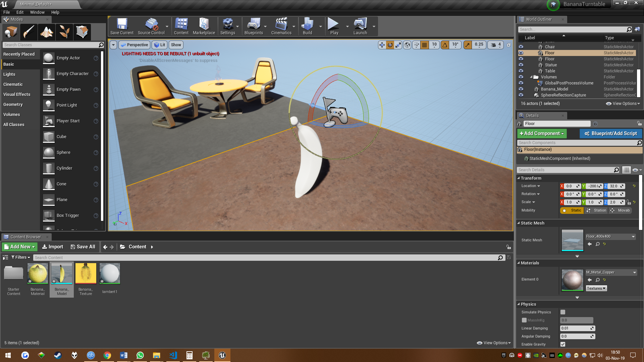Click the Build lighting icon
The image size is (644, 362).
click(x=307, y=26)
